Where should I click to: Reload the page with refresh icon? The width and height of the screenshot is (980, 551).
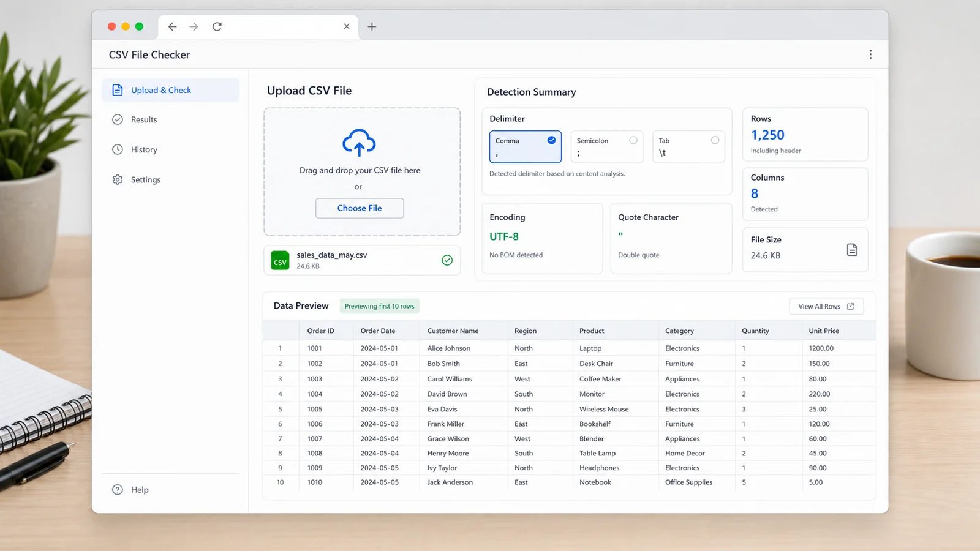(217, 26)
